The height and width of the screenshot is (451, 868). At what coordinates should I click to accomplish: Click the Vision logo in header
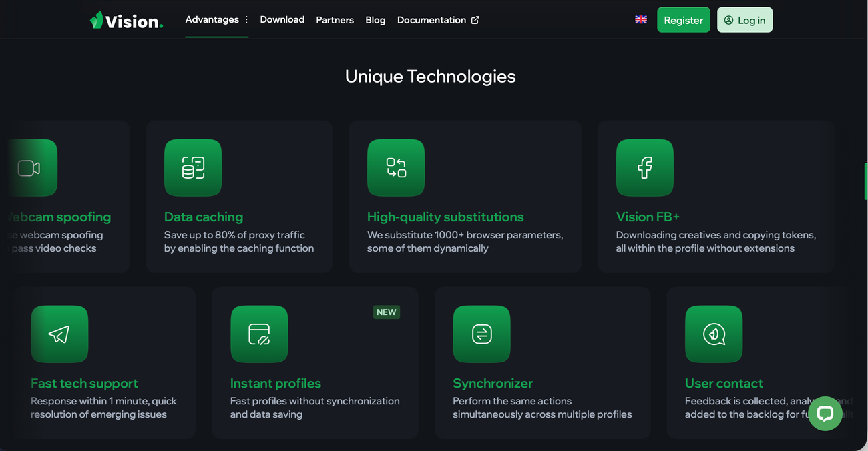tap(126, 21)
